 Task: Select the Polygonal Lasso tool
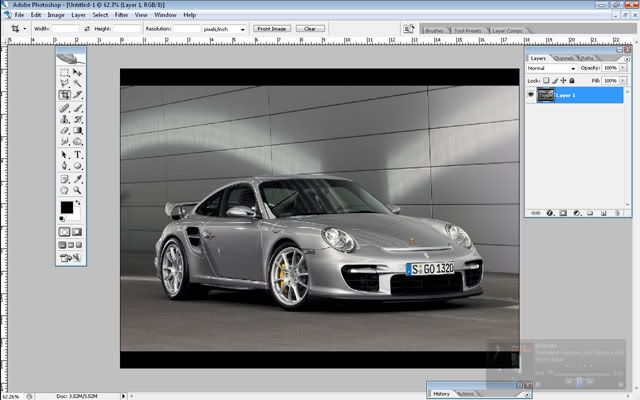click(x=64, y=84)
